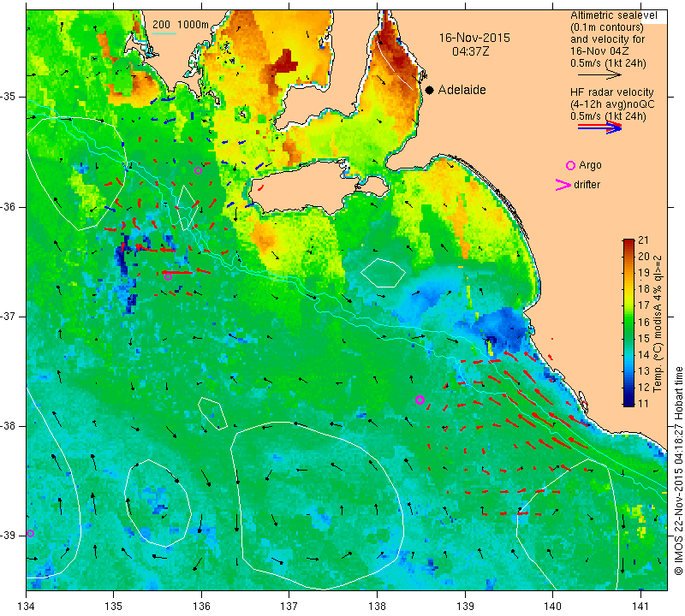Click the black Adelaide city dot
The height and width of the screenshot is (616, 685).
430,90
